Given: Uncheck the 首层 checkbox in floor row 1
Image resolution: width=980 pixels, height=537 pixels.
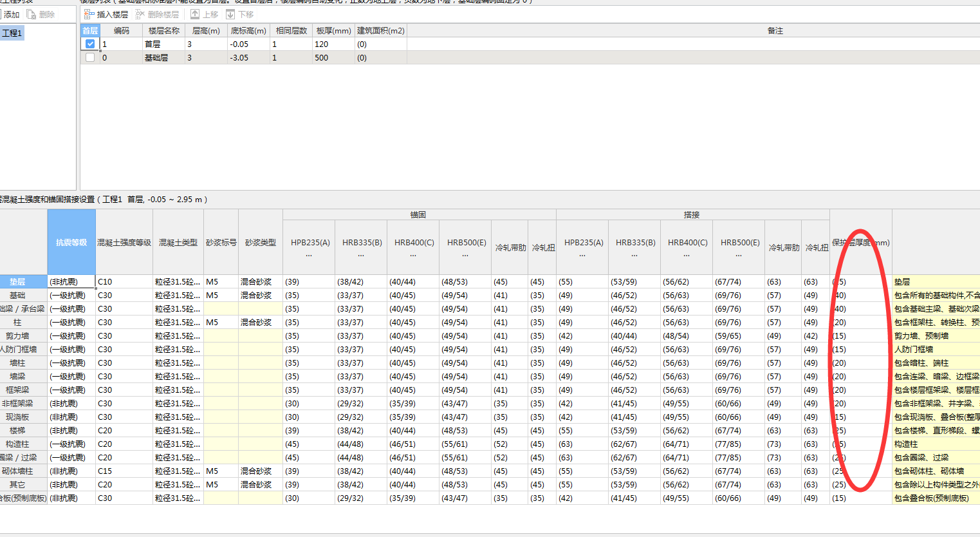Looking at the screenshot, I should click(90, 44).
